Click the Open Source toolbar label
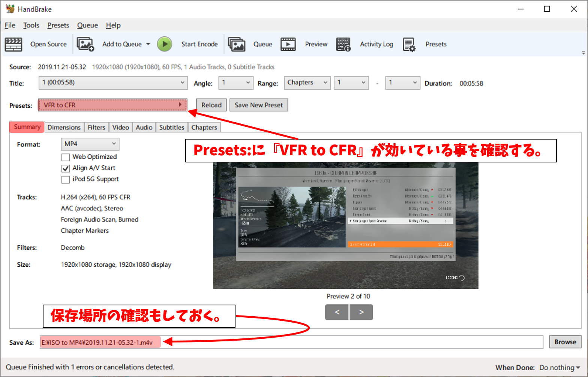Viewport: 588px width, 377px height. coord(48,44)
